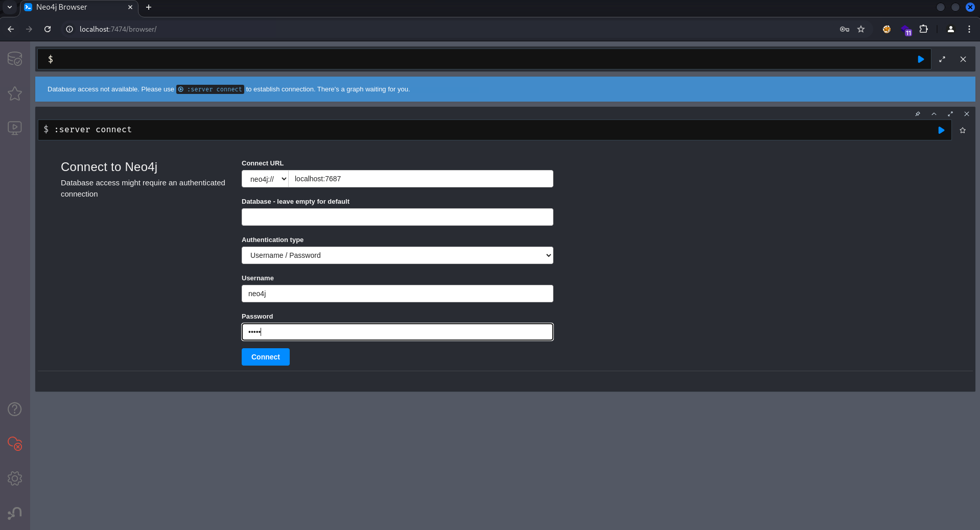The image size is (980, 530).
Task: Rerun the :server connect frame command
Action: [941, 130]
